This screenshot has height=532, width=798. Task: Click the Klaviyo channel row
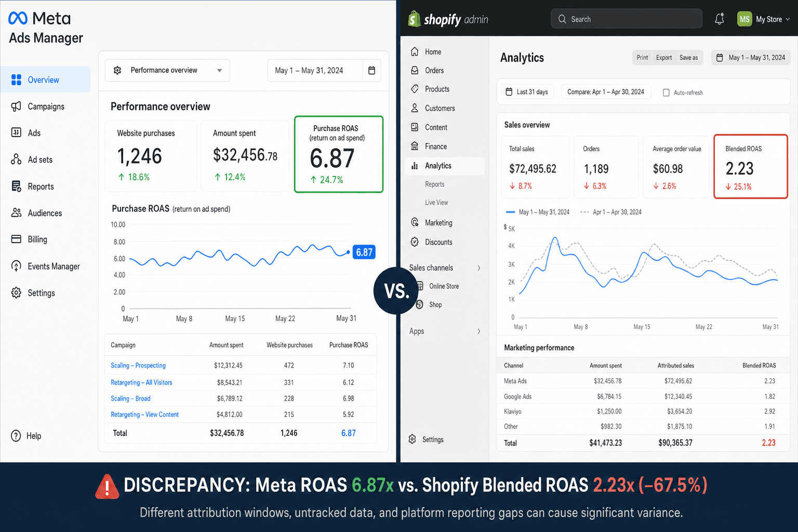[x=643, y=411]
